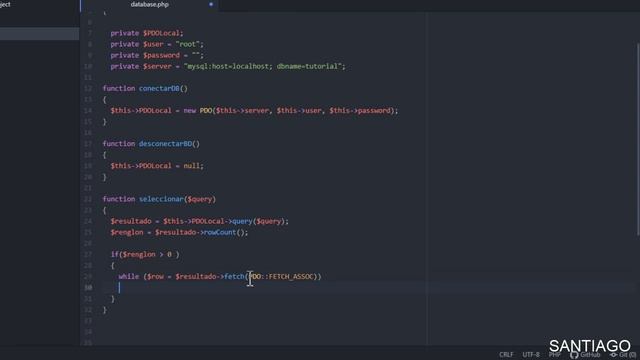This screenshot has width=640, height=360.
Task: Click the 'private $user = "root";' line
Action: (157, 44)
